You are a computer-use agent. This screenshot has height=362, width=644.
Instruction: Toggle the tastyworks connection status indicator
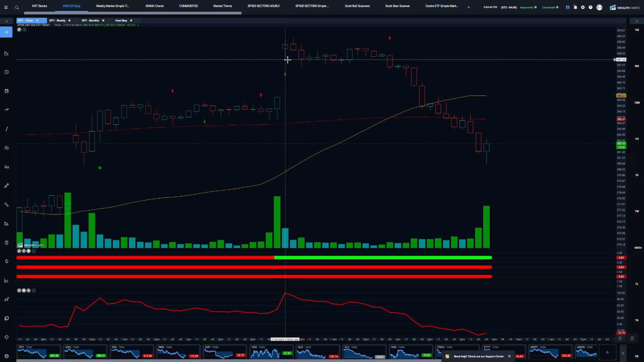point(535,7)
